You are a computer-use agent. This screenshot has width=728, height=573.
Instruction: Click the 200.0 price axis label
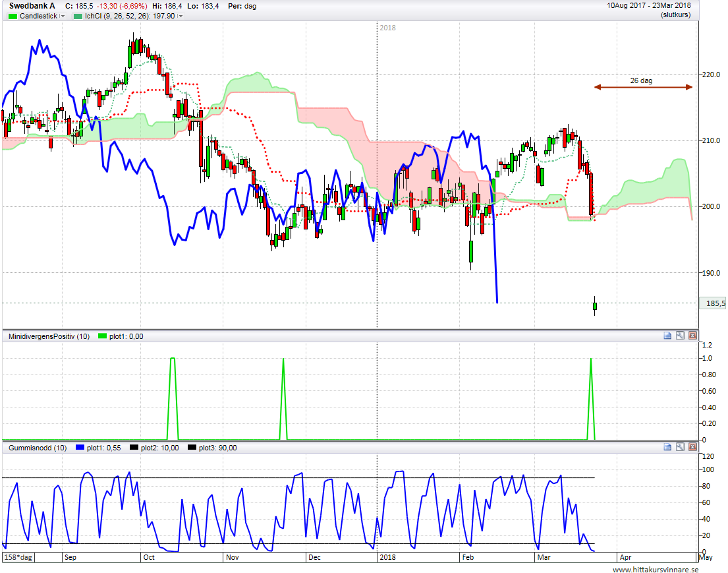click(x=712, y=207)
